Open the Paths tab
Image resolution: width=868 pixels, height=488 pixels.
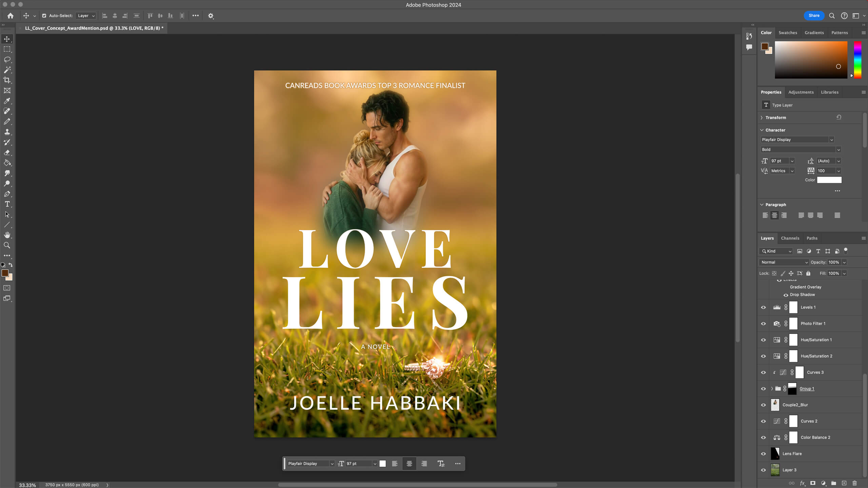coord(812,238)
